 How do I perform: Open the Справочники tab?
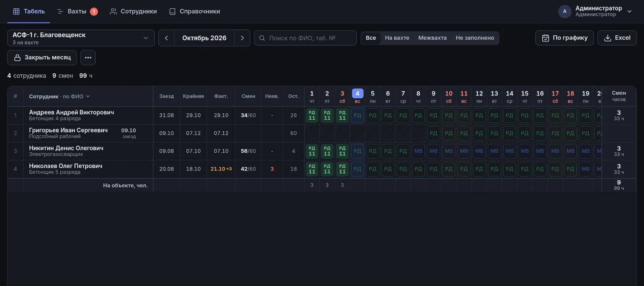tap(195, 11)
